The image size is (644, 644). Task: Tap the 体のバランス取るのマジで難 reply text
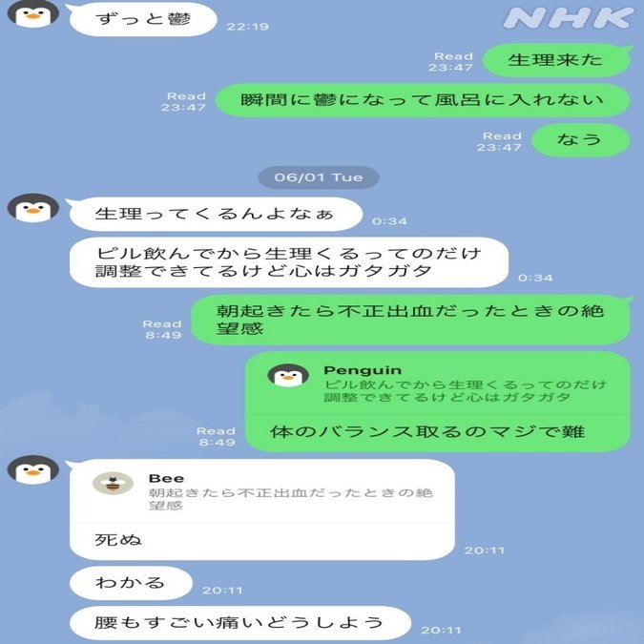point(427,432)
